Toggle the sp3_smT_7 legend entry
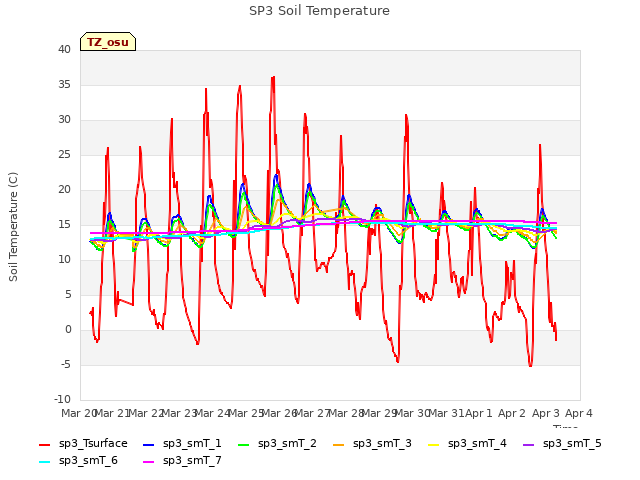Viewport: 640px width, 480px height. pos(182,461)
